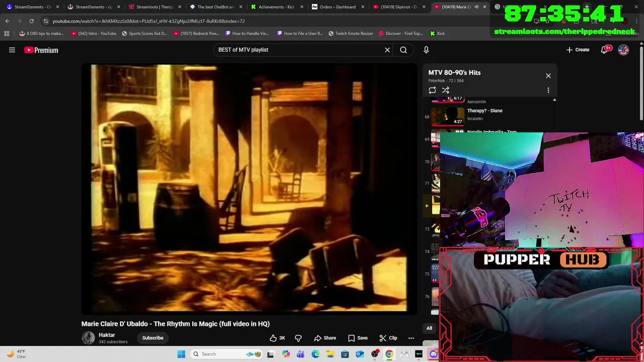644x362 pixels.
Task: Close the Orders – Dashboard tab
Action: (x=362, y=7)
